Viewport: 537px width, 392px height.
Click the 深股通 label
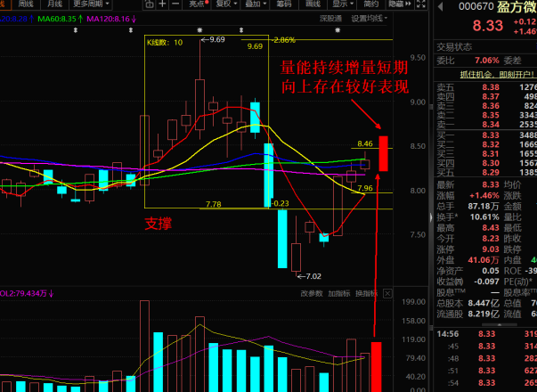pyautogui.click(x=330, y=19)
